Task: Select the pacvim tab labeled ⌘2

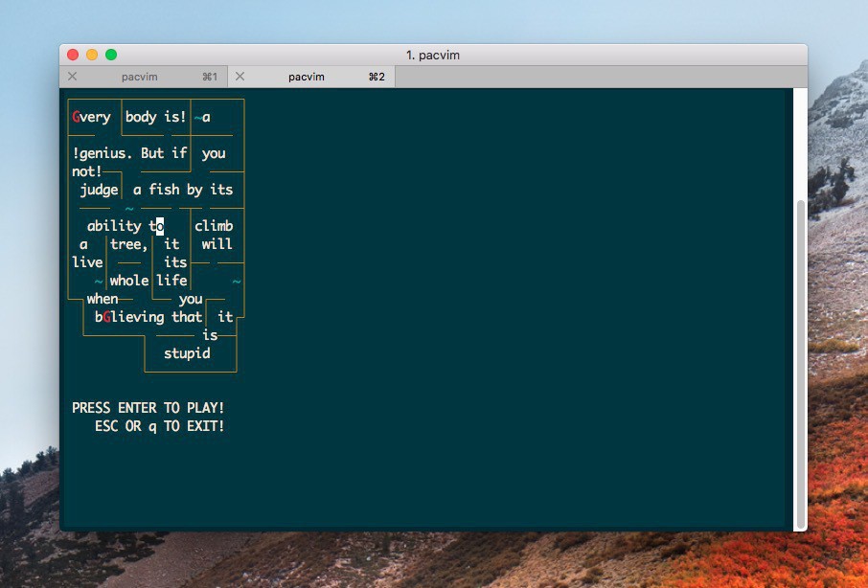Action: [x=307, y=77]
